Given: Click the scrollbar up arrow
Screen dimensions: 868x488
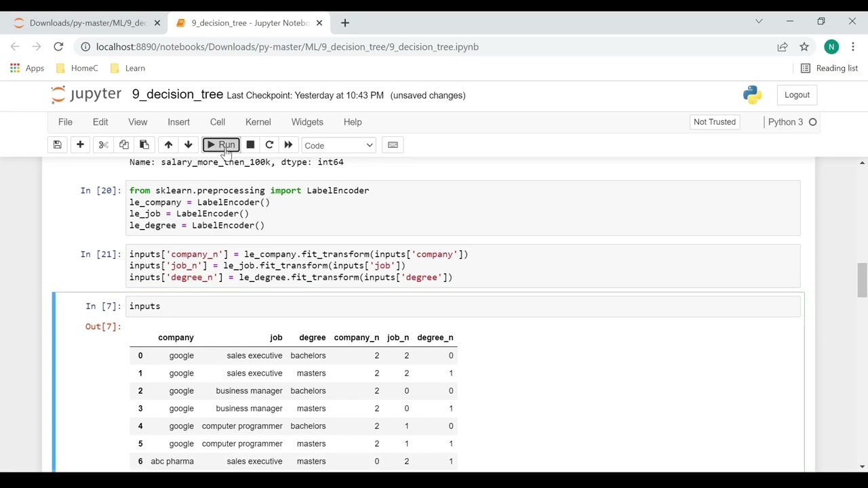Looking at the screenshot, I should 863,163.
